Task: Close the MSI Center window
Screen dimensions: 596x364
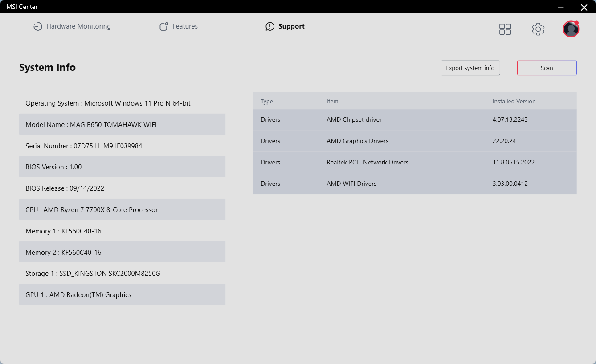Action: tap(584, 7)
